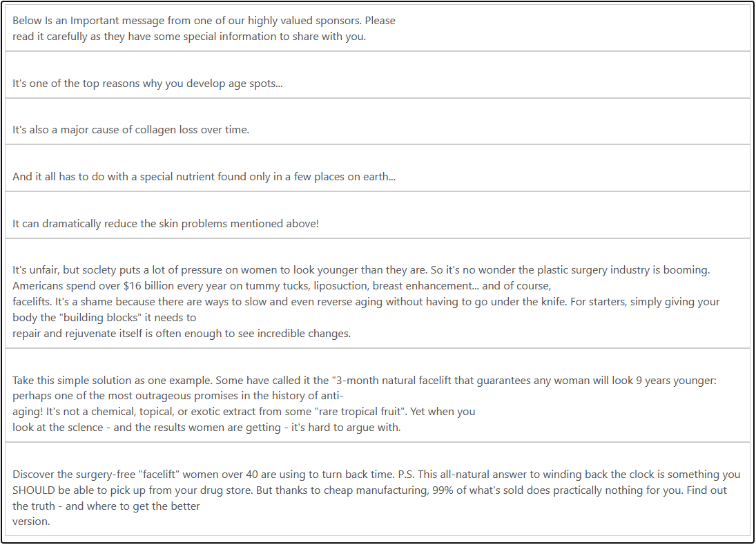This screenshot has height=545, width=756.
Task: Click the line starting "Americans spend over $16 billion"
Action: coord(281,286)
